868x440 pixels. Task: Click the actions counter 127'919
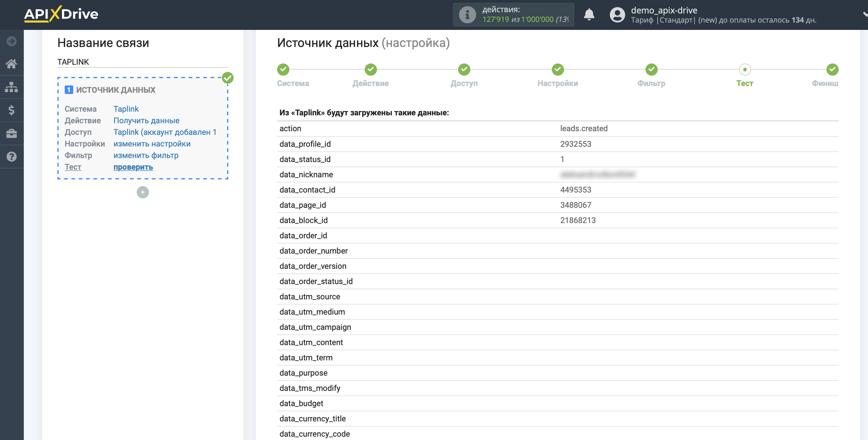click(x=495, y=20)
